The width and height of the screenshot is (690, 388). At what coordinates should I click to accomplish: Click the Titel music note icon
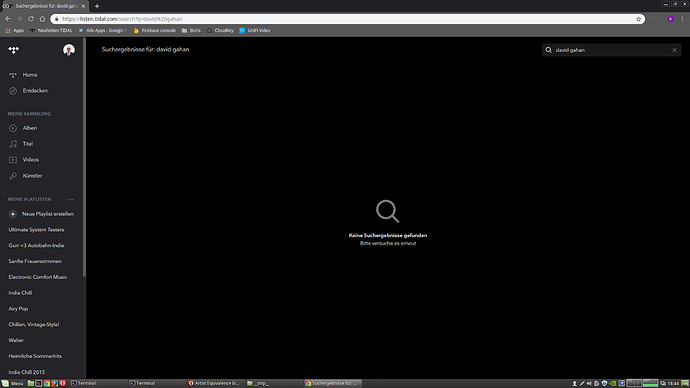point(13,144)
